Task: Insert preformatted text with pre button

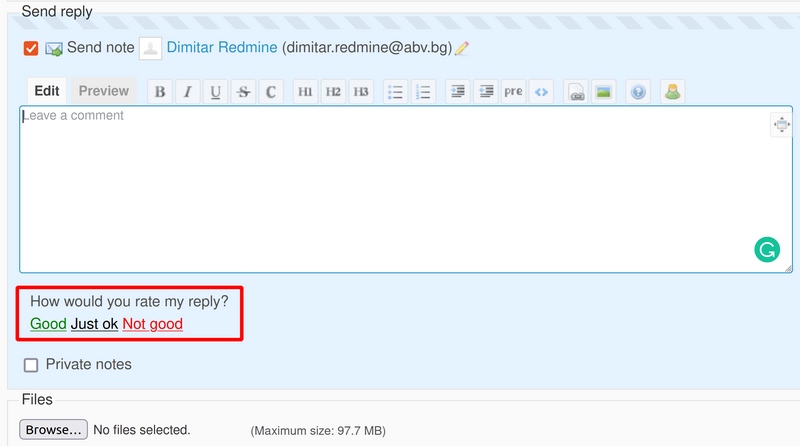Action: click(513, 92)
